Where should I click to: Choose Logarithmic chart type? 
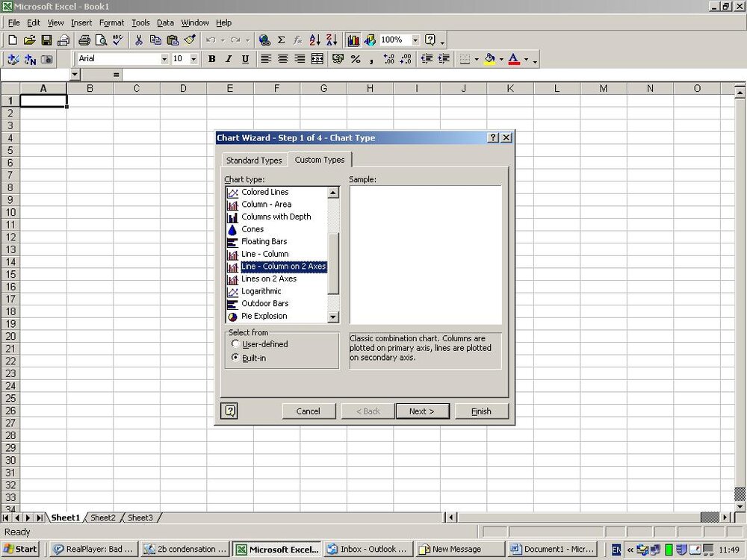pos(261,291)
